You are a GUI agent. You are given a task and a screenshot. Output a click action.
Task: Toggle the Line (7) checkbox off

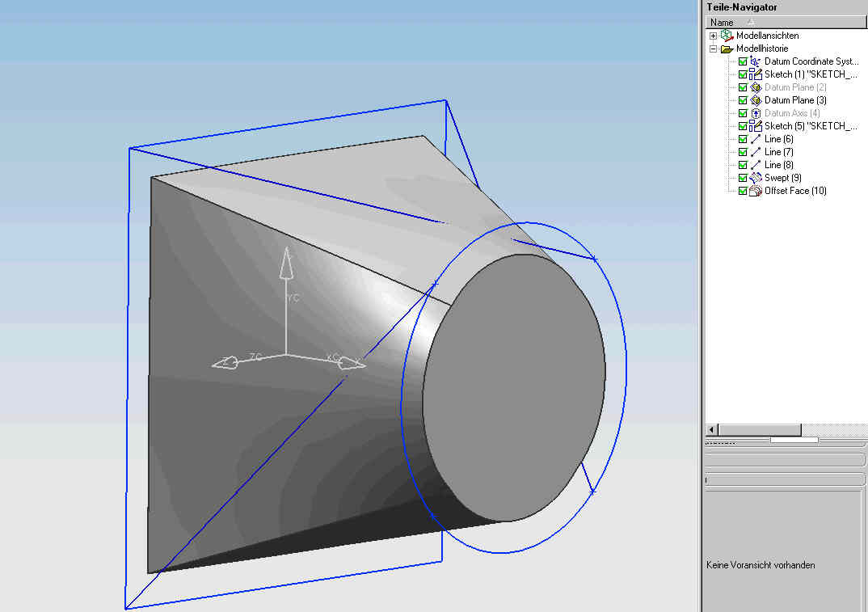click(x=743, y=151)
